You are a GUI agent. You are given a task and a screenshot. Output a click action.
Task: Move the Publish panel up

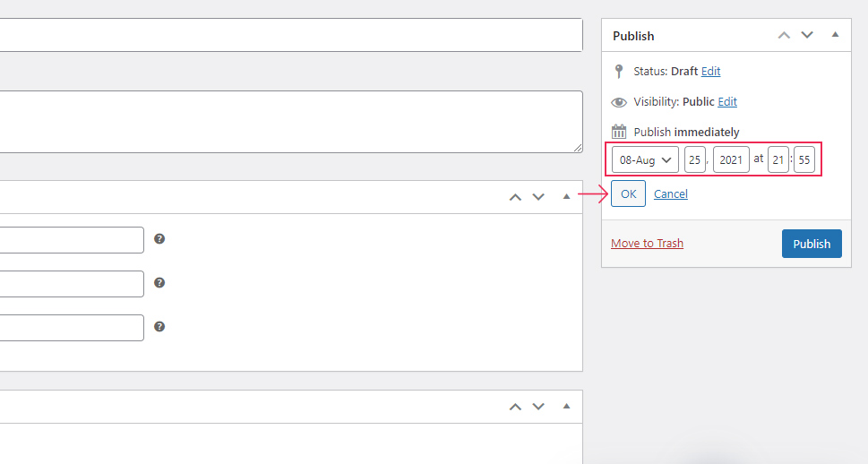click(x=784, y=35)
